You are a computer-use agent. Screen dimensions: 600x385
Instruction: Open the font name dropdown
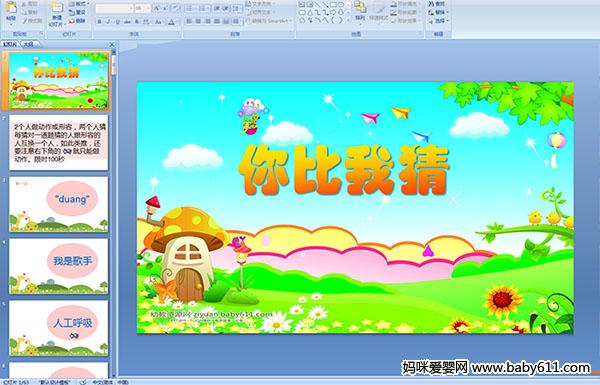click(x=131, y=8)
